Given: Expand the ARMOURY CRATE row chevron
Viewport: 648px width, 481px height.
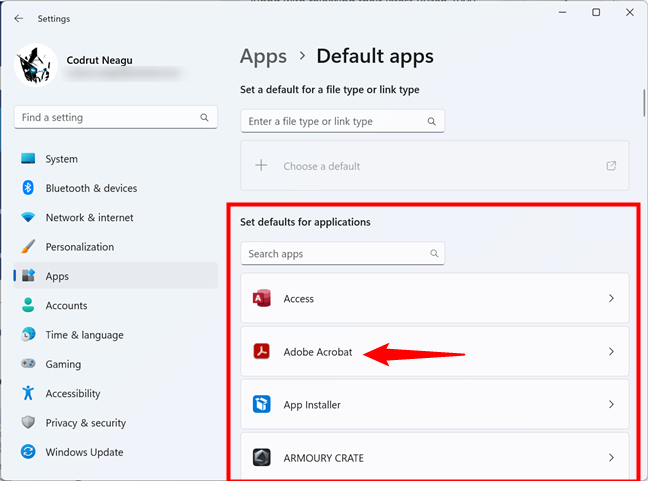Looking at the screenshot, I should point(611,457).
